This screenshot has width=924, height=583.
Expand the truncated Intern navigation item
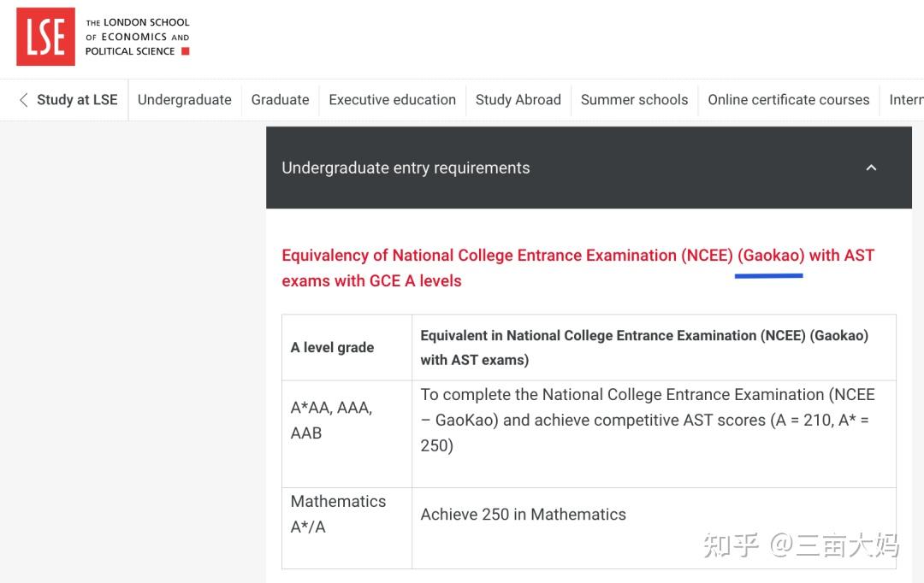(907, 99)
